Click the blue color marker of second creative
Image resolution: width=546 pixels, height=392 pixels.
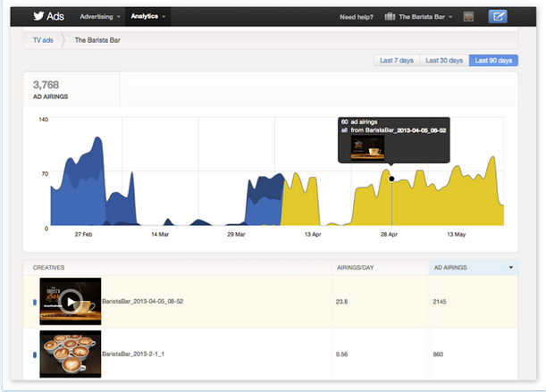pos(35,354)
